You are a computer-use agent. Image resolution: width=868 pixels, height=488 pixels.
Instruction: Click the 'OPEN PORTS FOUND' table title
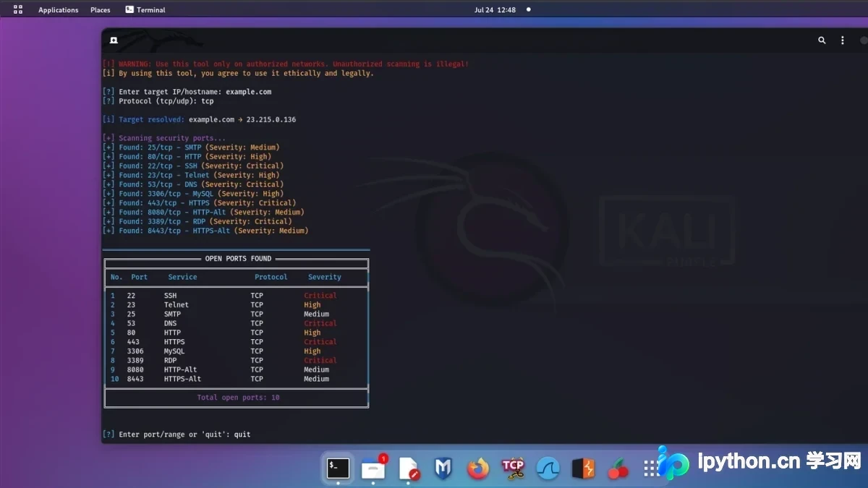(238, 258)
